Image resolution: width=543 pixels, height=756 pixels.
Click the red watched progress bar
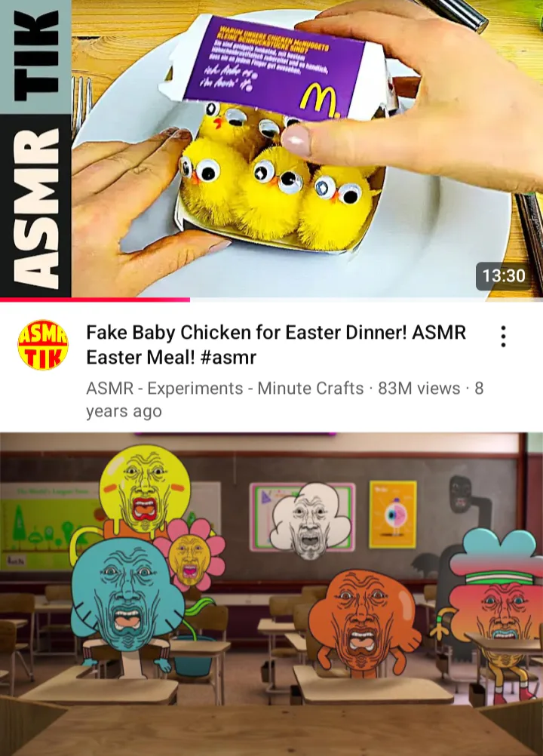95,300
